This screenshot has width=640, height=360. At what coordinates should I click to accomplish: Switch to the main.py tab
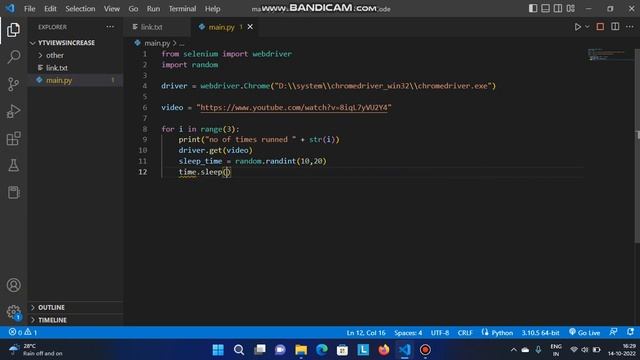tap(221, 27)
